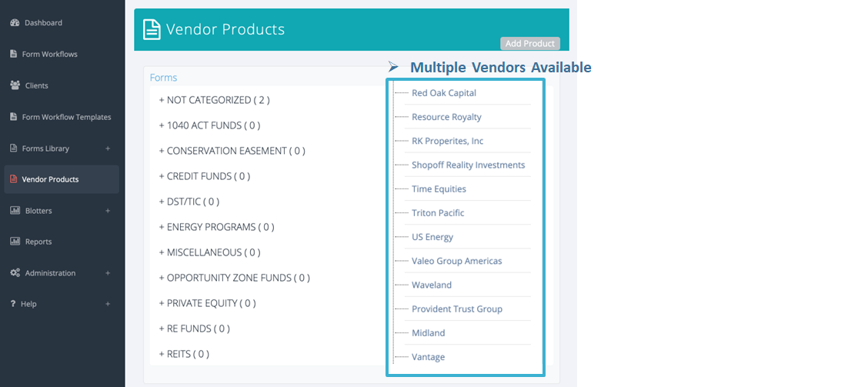Expand the Administration submenu plus
Screen dimensions: 868x387
tap(108, 273)
